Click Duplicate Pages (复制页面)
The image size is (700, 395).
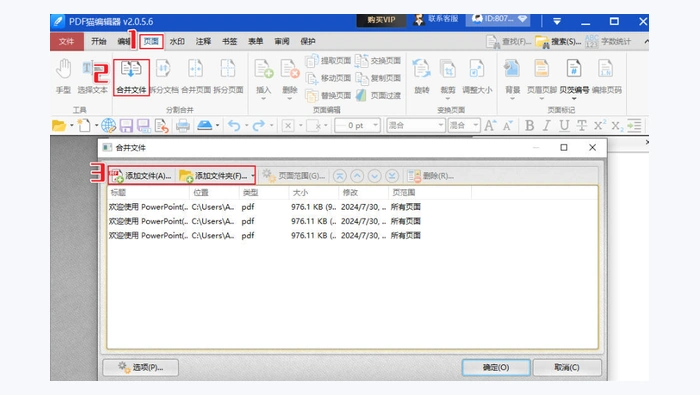click(x=378, y=78)
